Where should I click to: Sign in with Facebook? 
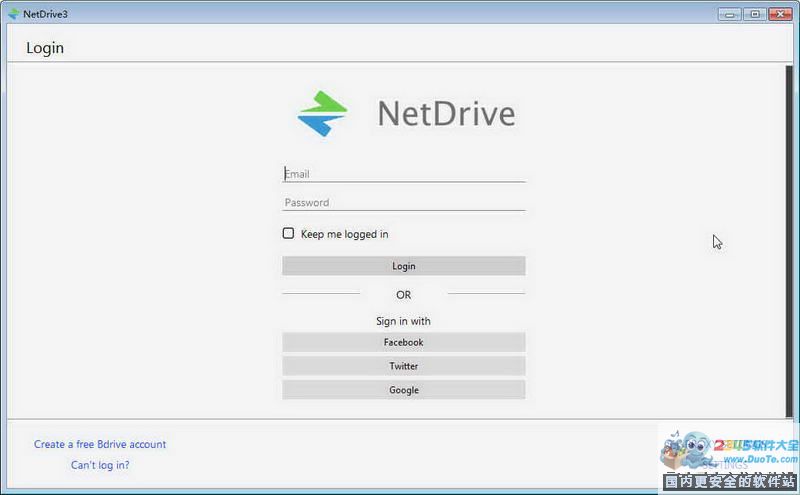[x=404, y=342]
